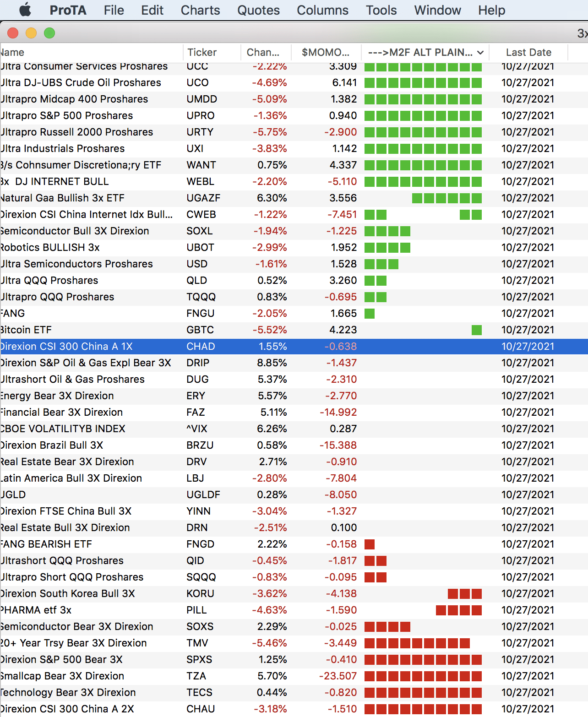This screenshot has height=717, width=588.
Task: Open the Quotes menu
Action: point(258,10)
